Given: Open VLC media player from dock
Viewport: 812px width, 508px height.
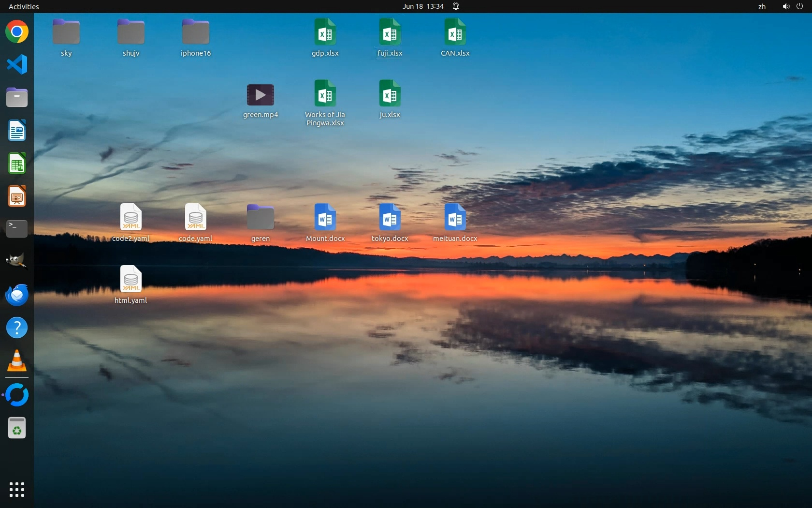Looking at the screenshot, I should 17,361.
